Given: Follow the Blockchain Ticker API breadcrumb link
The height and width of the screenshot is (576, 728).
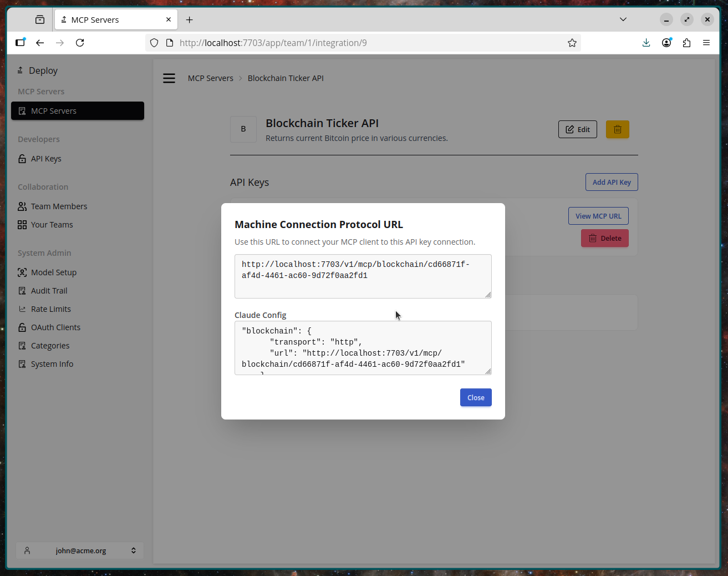Looking at the screenshot, I should coord(286,78).
